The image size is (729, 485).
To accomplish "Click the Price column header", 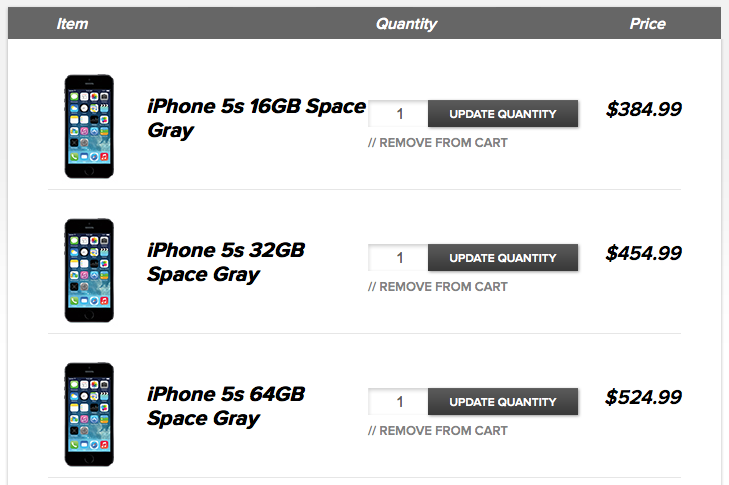I will [647, 24].
